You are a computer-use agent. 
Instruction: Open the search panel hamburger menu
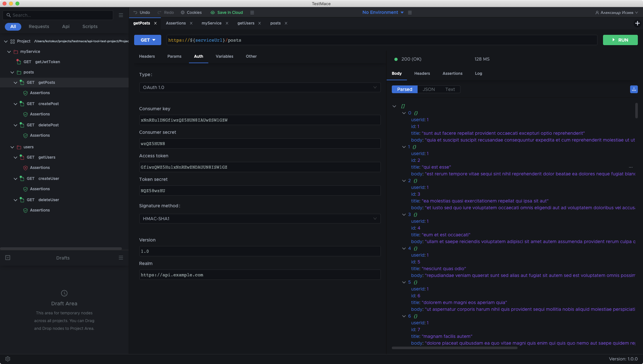pos(121,15)
